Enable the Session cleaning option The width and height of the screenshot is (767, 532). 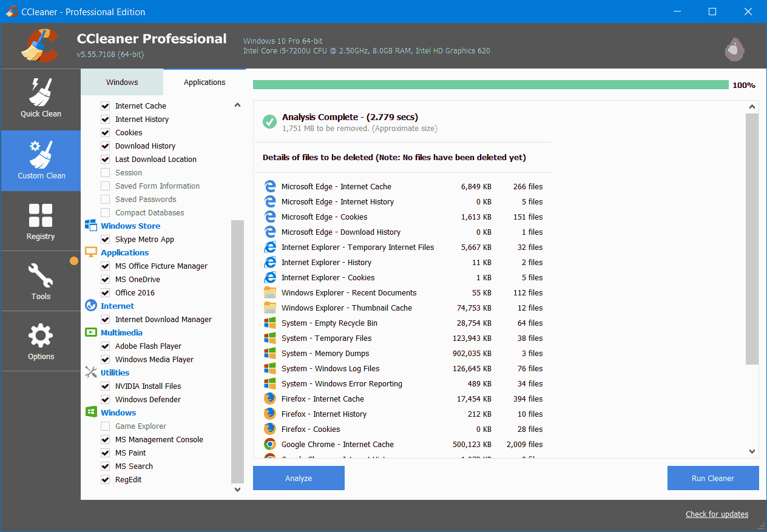[x=106, y=172]
